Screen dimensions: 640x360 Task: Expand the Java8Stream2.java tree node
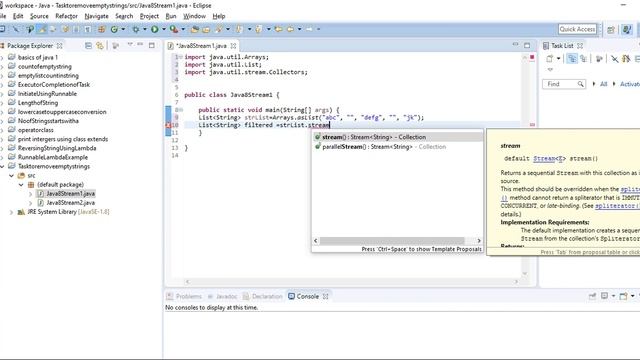point(30,203)
